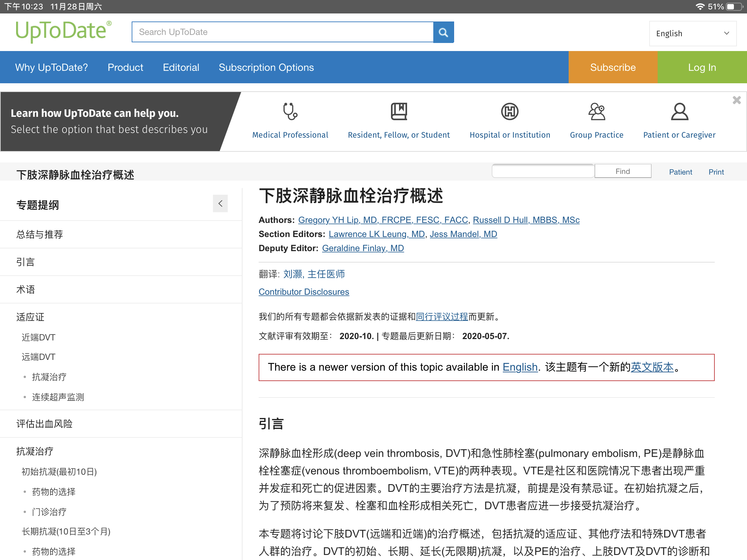Click the UpToDate logo
The image size is (747, 560).
point(63,31)
